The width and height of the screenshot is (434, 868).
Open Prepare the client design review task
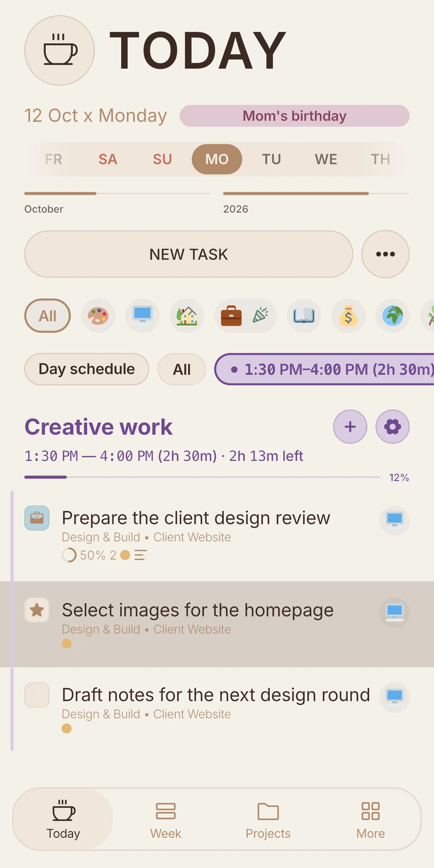(x=196, y=518)
